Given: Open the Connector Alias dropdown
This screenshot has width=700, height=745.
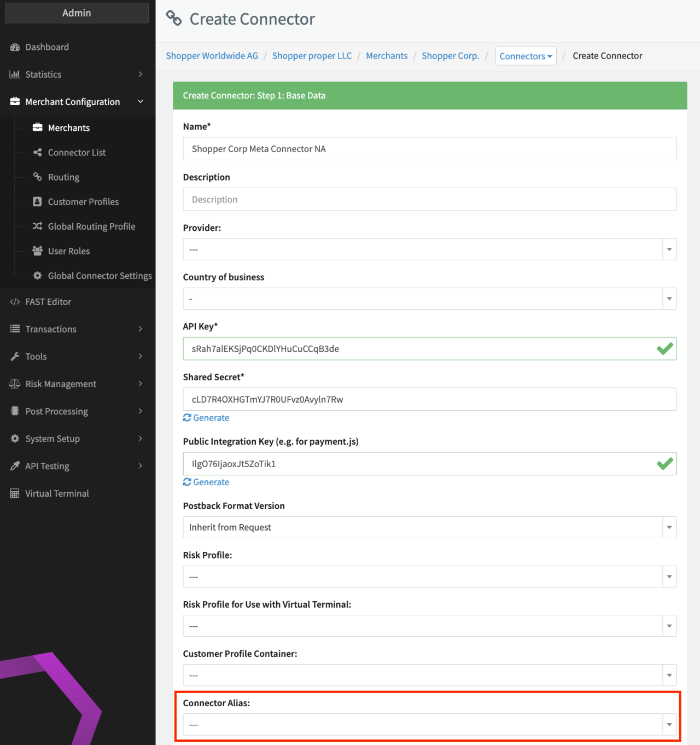Looking at the screenshot, I should click(429, 724).
